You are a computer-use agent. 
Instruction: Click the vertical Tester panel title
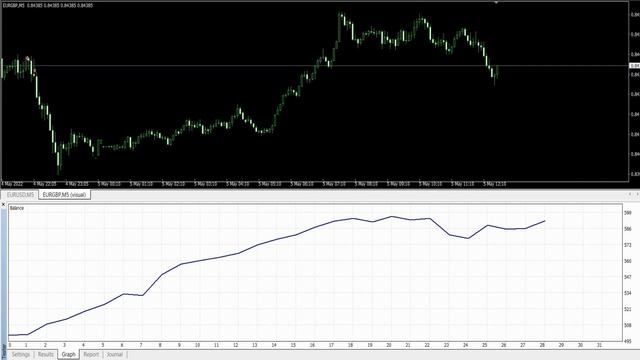(x=4, y=351)
